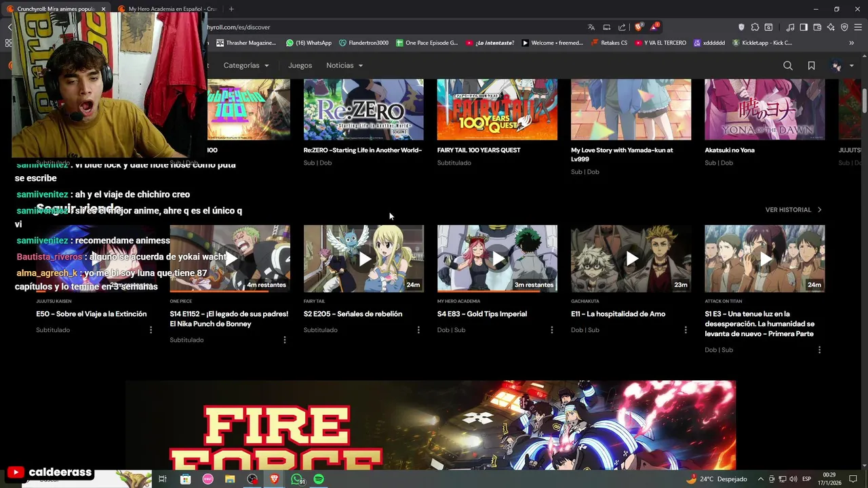Open Spotify from the taskbar
The height and width of the screenshot is (488, 868).
click(x=319, y=479)
